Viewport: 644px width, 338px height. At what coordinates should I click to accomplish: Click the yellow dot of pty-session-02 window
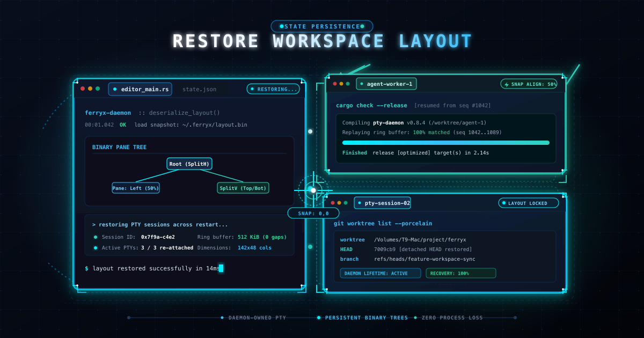[x=339, y=203]
